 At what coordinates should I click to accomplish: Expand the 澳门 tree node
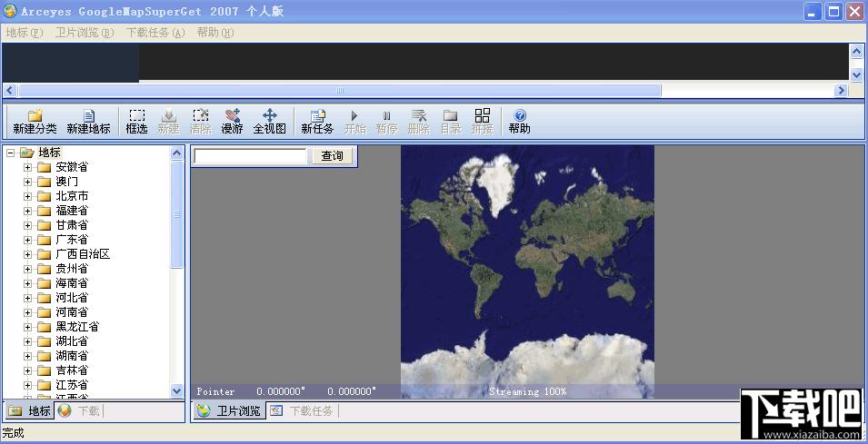(x=27, y=182)
